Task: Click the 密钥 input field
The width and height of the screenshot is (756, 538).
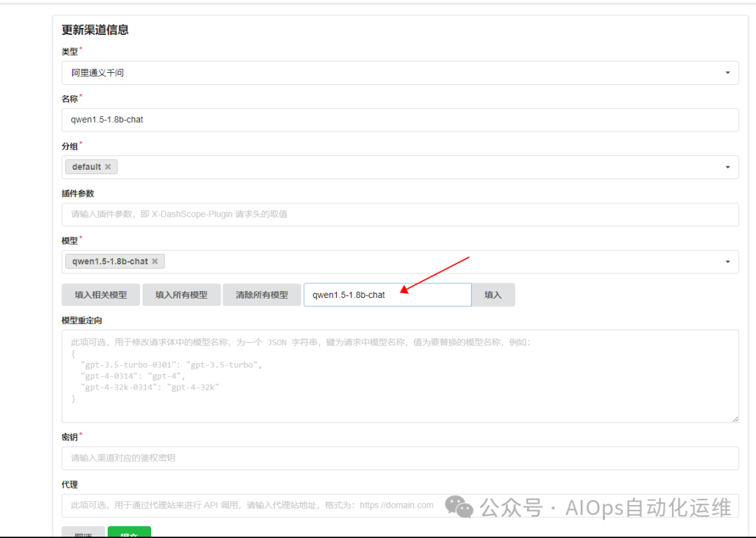Action: point(400,458)
